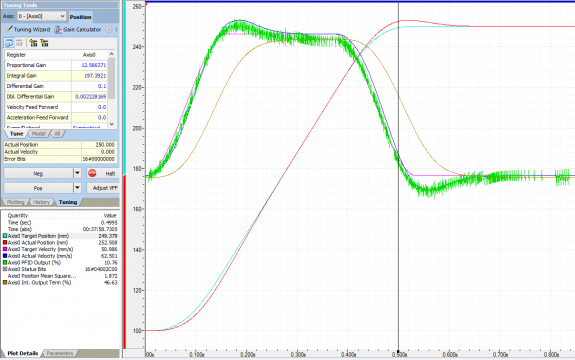Click the red Actual Position color swatch
The width and height of the screenshot is (575, 360).
pyautogui.click(x=5, y=242)
